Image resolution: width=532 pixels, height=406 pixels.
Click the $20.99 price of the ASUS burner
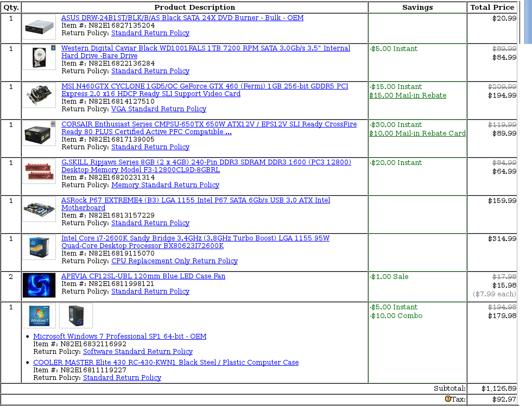[504, 18]
